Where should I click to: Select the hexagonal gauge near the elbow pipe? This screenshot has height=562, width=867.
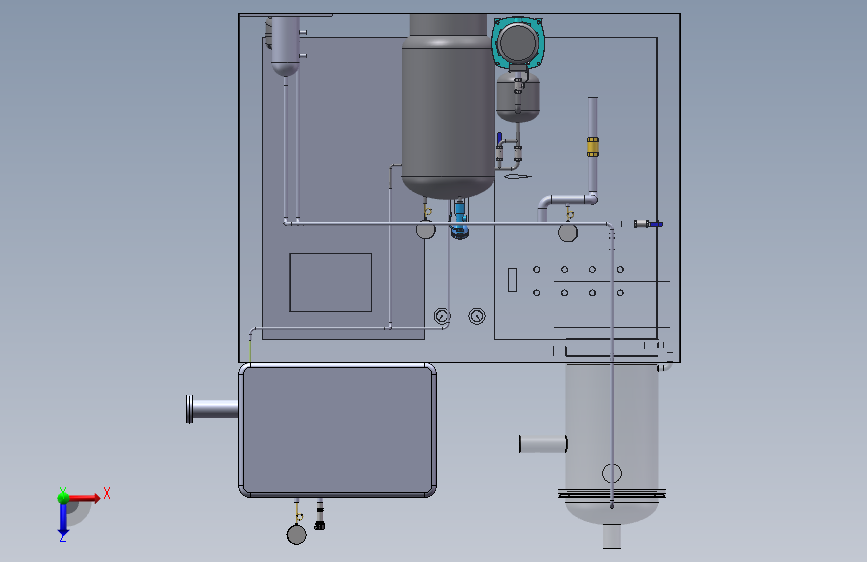[x=568, y=233]
